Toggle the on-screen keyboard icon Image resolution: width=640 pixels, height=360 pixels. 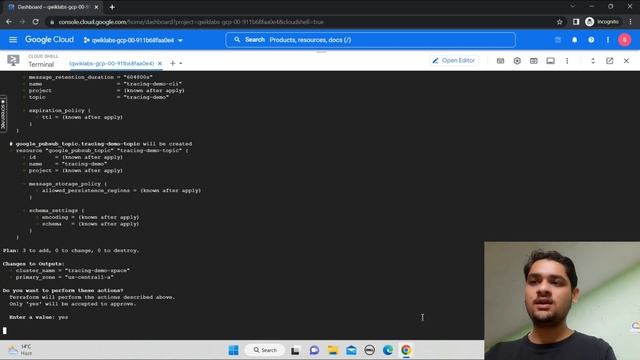tap(500, 61)
